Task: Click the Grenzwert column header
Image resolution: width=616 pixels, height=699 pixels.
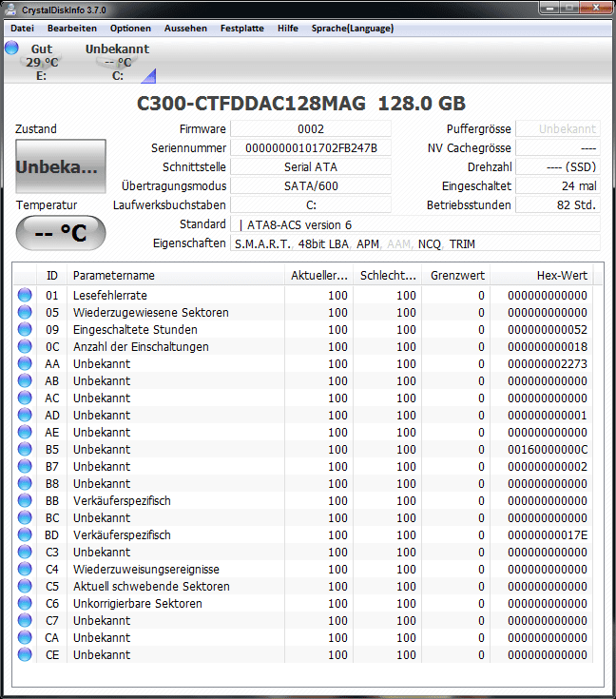Action: point(456,276)
